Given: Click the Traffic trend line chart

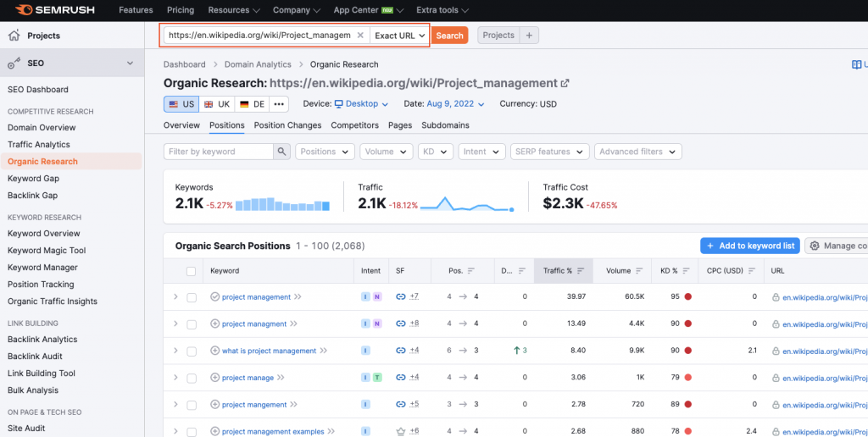Looking at the screenshot, I should pyautogui.click(x=467, y=203).
